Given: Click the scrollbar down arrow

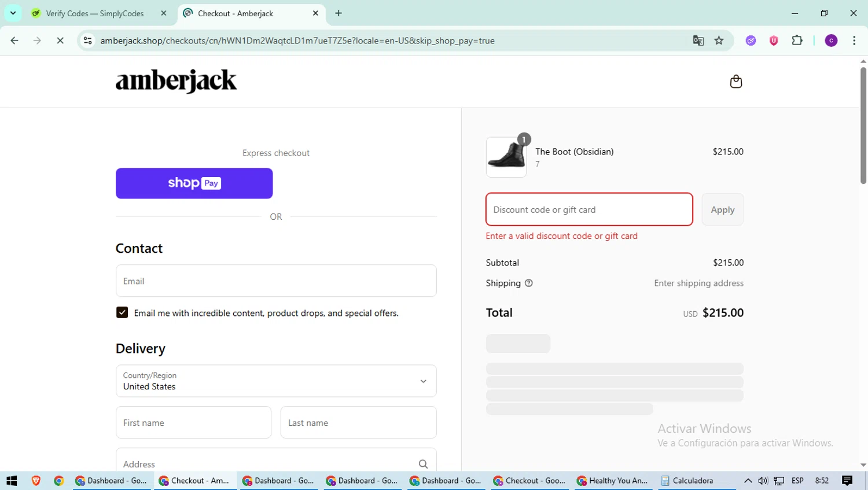Looking at the screenshot, I should [863, 465].
